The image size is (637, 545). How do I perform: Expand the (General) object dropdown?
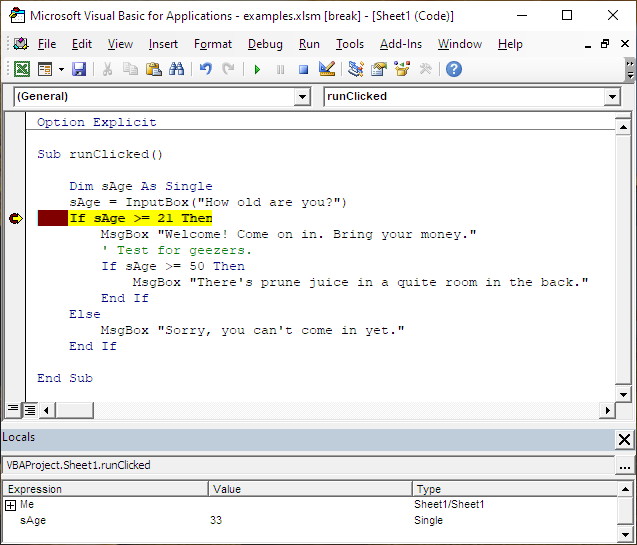pos(302,97)
